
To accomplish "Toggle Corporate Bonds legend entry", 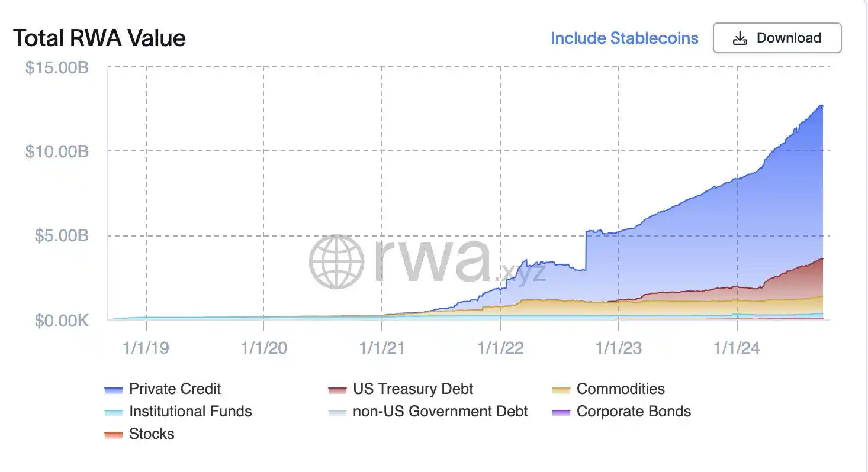I will click(634, 412).
